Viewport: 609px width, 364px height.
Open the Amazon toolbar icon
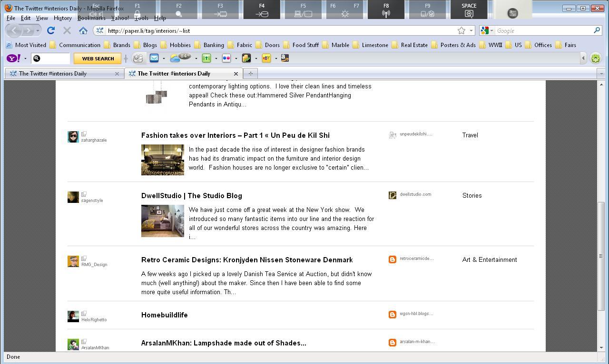click(285, 58)
